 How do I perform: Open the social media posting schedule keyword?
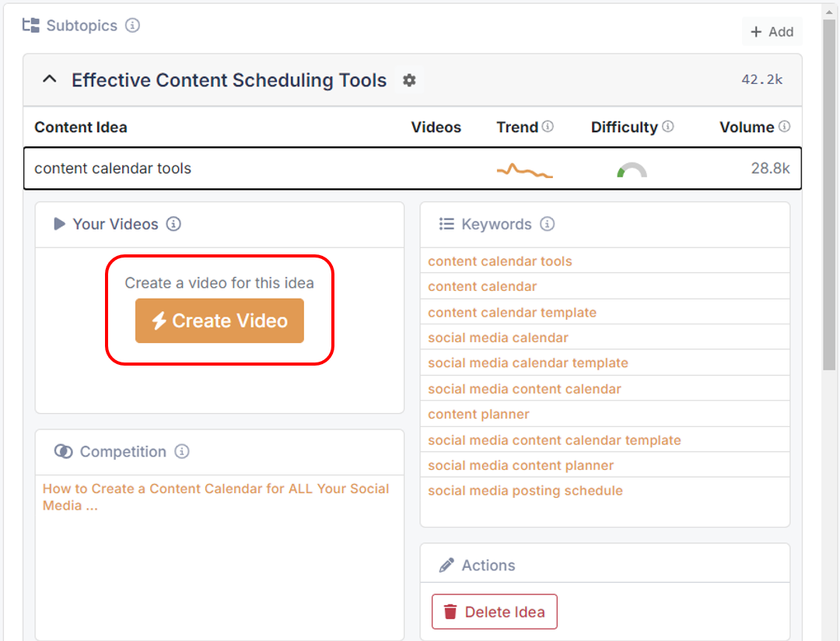click(526, 490)
